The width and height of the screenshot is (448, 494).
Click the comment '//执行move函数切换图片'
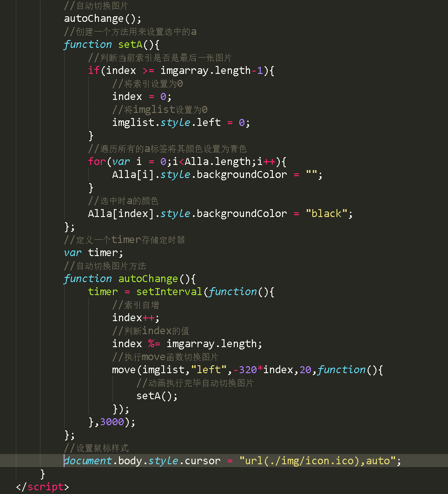165,357
